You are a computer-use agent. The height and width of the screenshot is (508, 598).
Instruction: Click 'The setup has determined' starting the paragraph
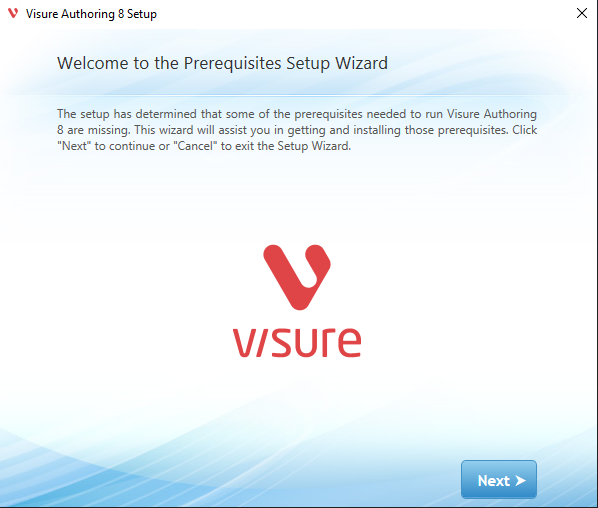pyautogui.click(x=127, y=114)
